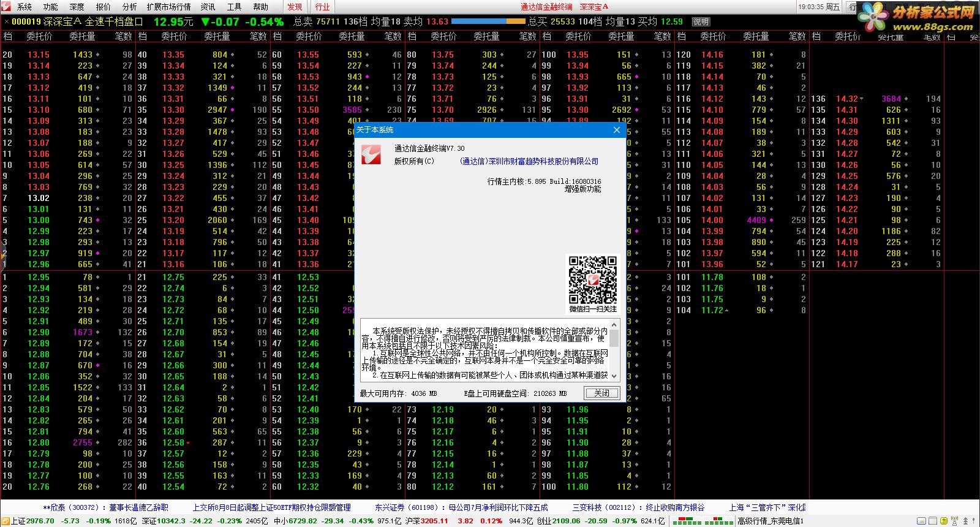
Task: Click the white list page icon in status bar
Action: [933, 521]
